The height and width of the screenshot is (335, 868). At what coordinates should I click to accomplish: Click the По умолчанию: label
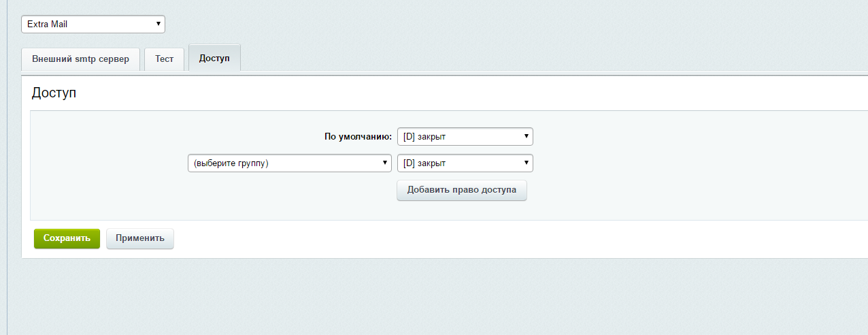pyautogui.click(x=358, y=137)
